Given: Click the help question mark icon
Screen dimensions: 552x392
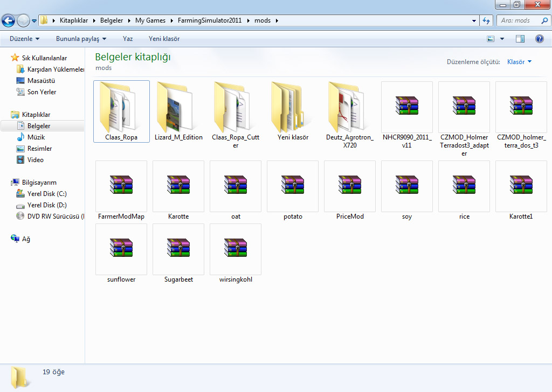Looking at the screenshot, I should click(539, 39).
